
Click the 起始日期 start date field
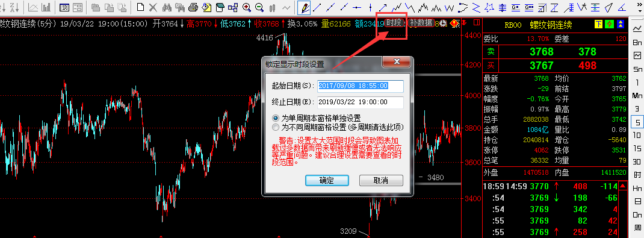click(361, 86)
